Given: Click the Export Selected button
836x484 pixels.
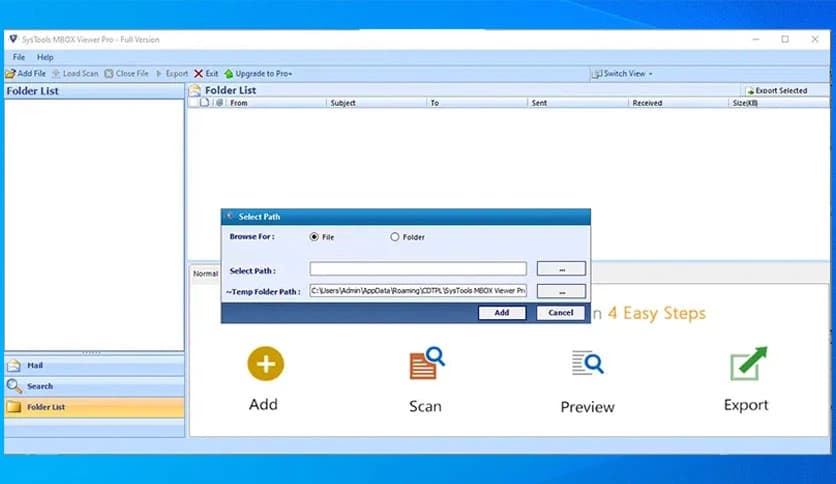Looking at the screenshot, I should [x=776, y=91].
